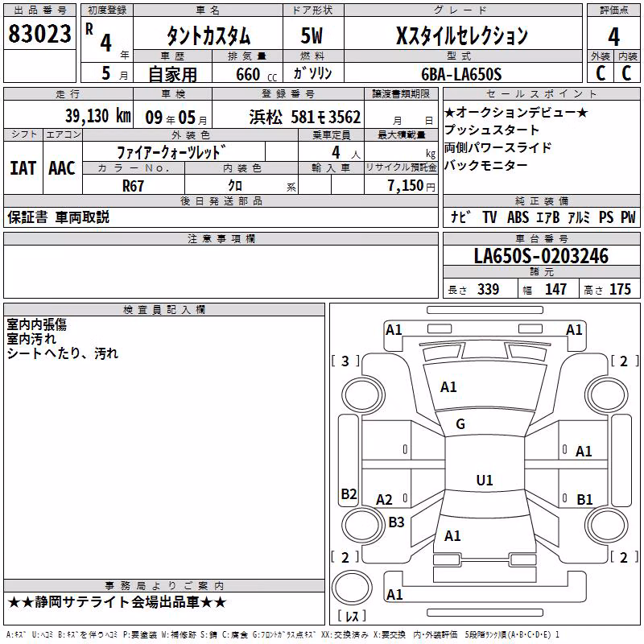Select shaken expiry 09年05月
Viewport: 644px width, 644px height.
(x=176, y=118)
